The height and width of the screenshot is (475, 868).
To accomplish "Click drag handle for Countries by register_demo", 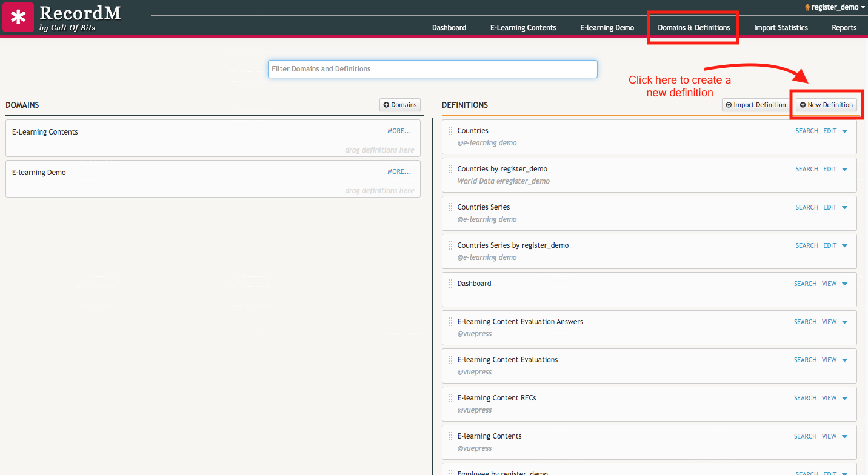I will pos(450,169).
